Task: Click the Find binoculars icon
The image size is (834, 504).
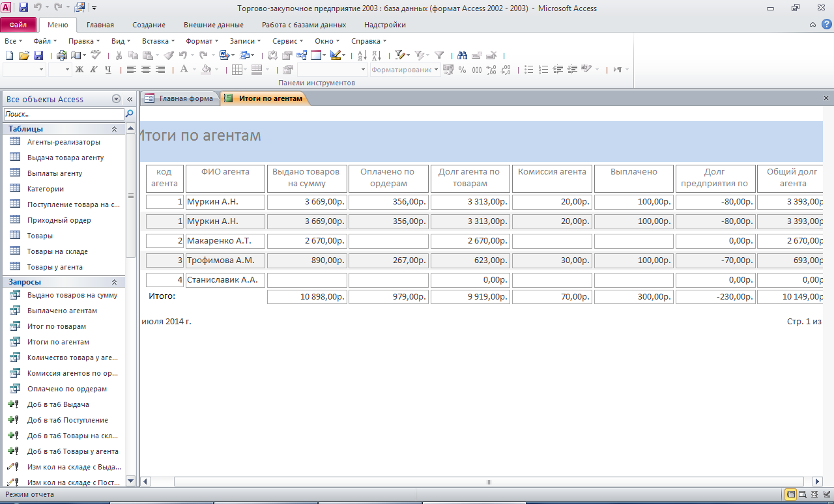Action: point(463,55)
